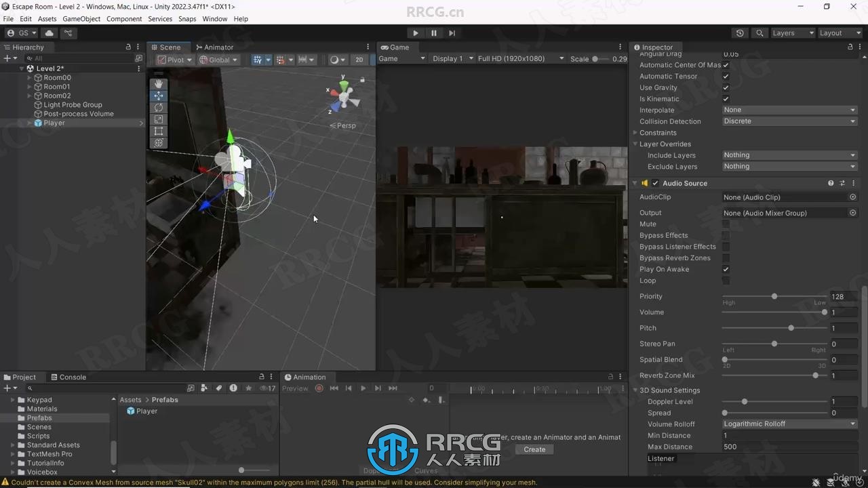The height and width of the screenshot is (488, 868).
Task: Open Volume Rolloff dropdown
Action: click(789, 424)
